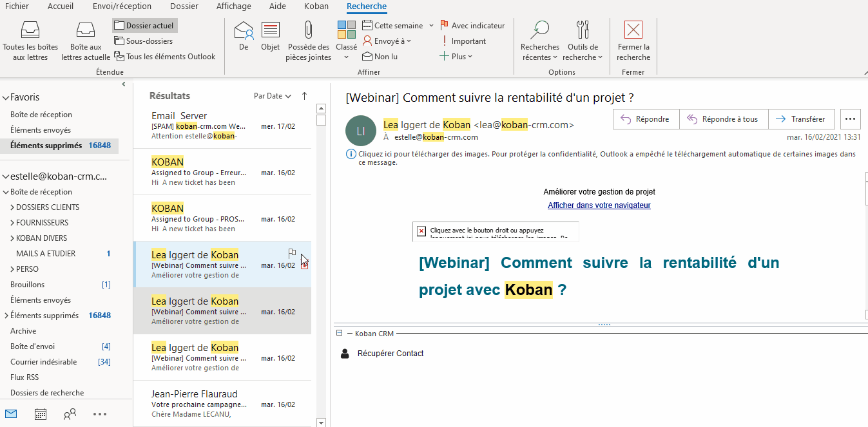Open the Brouillons folder

(x=27, y=285)
